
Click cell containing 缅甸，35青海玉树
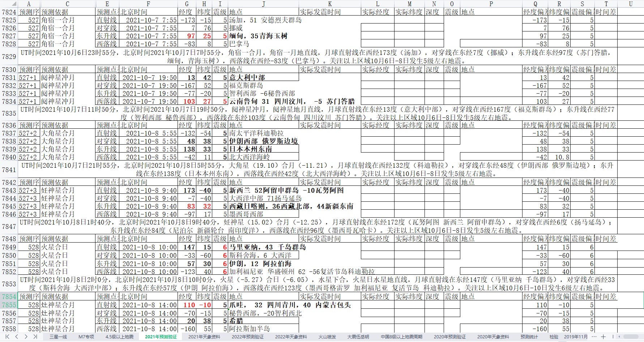click(263, 36)
